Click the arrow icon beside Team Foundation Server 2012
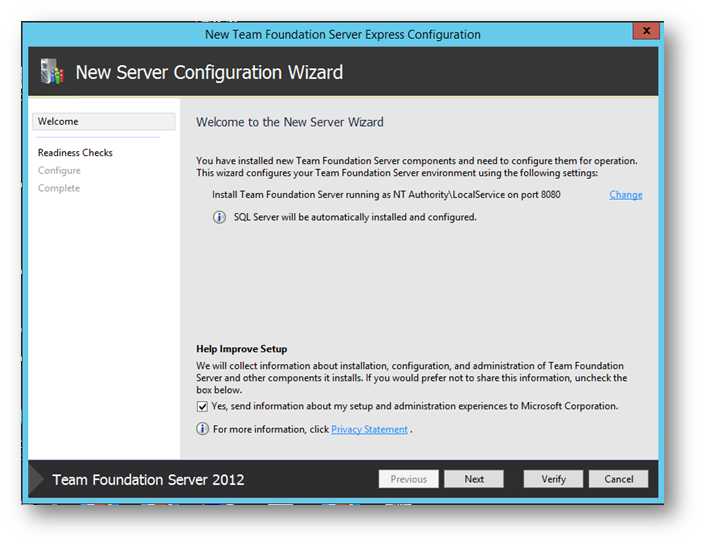Screen dimensions: 706x547 click(36, 479)
